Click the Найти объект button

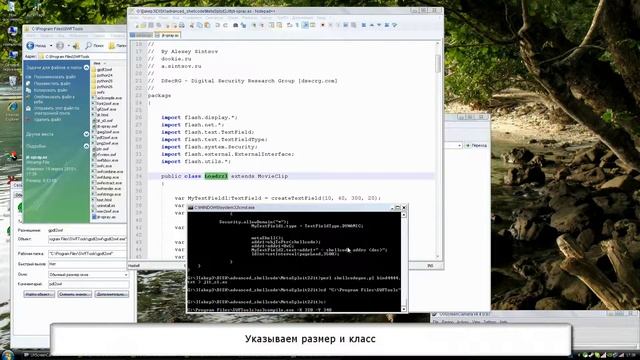coord(39,294)
